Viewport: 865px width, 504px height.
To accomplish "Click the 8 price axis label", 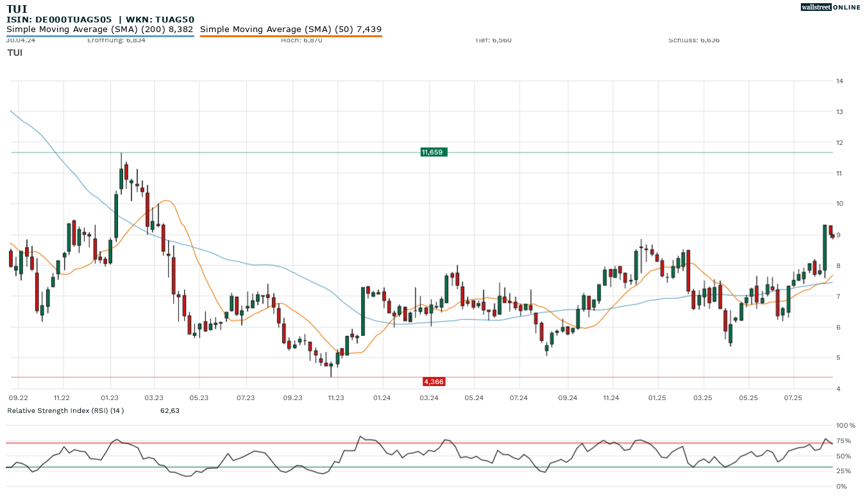I will [x=838, y=265].
